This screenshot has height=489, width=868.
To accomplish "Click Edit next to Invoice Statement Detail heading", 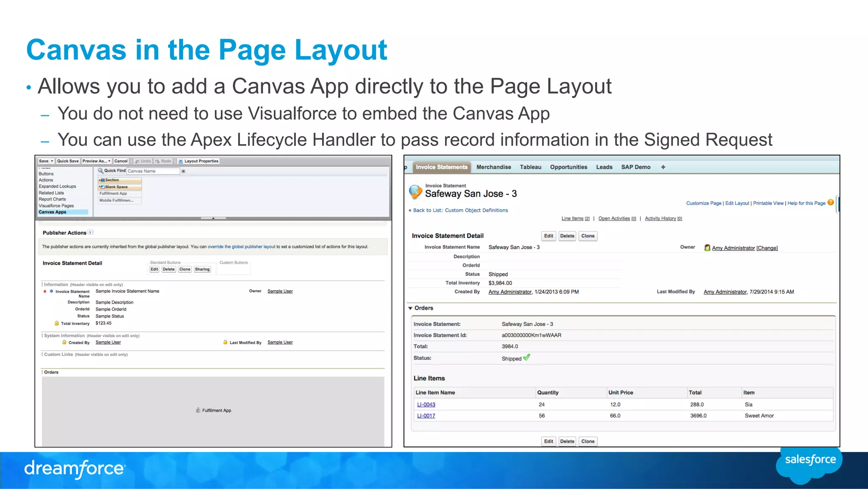I will point(549,236).
